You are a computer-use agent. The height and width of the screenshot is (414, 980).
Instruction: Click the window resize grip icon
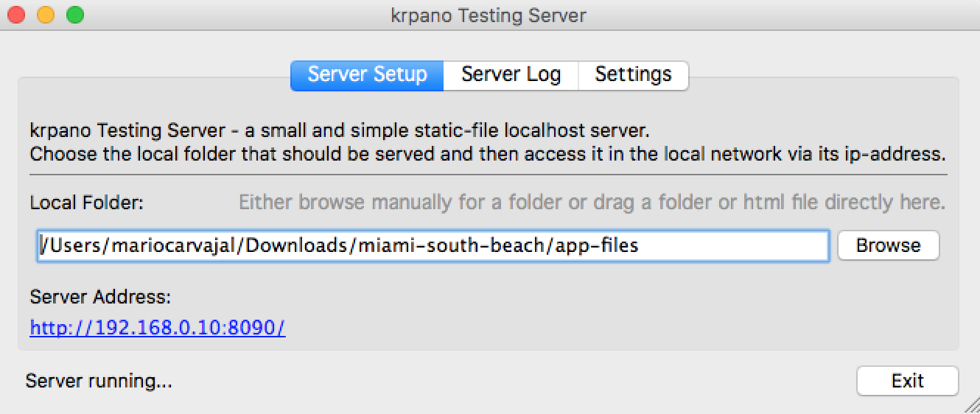coord(971,405)
